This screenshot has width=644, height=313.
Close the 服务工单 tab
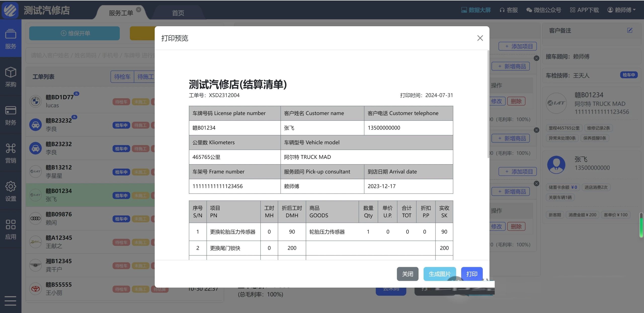coord(139,10)
